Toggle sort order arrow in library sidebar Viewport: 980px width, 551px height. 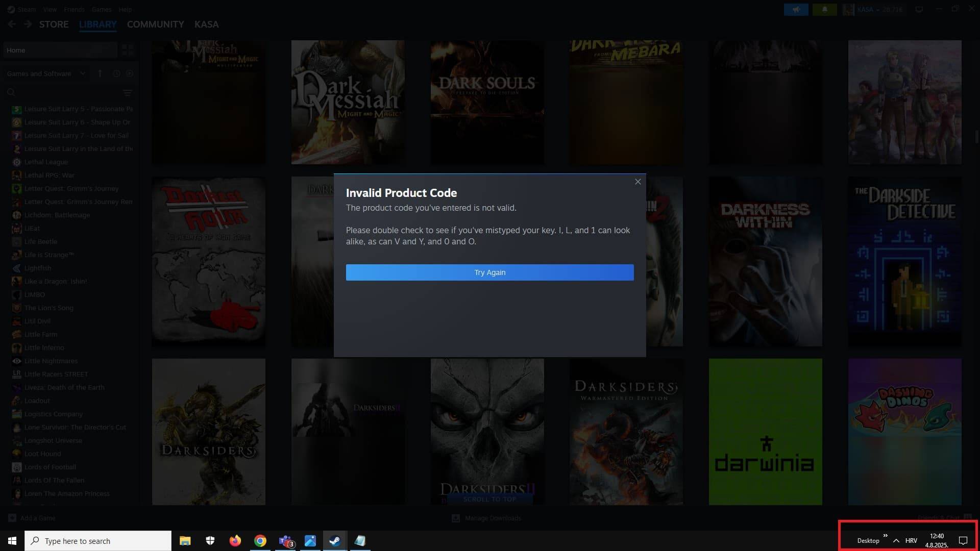(100, 73)
